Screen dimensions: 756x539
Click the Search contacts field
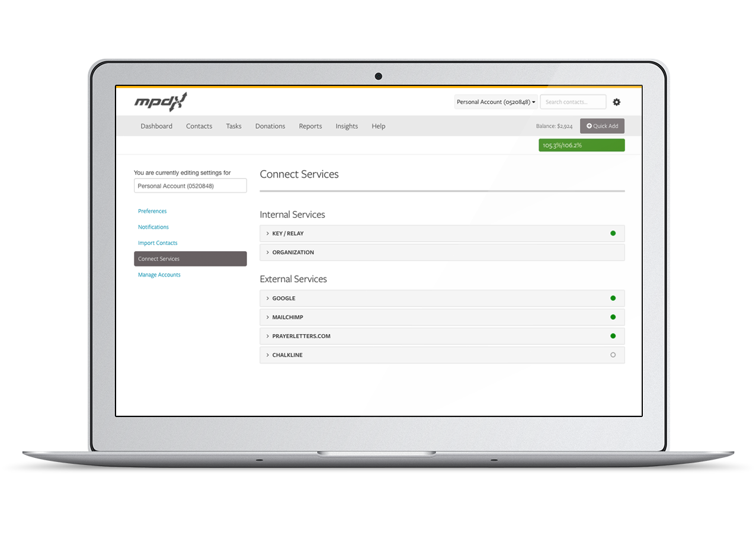click(573, 102)
